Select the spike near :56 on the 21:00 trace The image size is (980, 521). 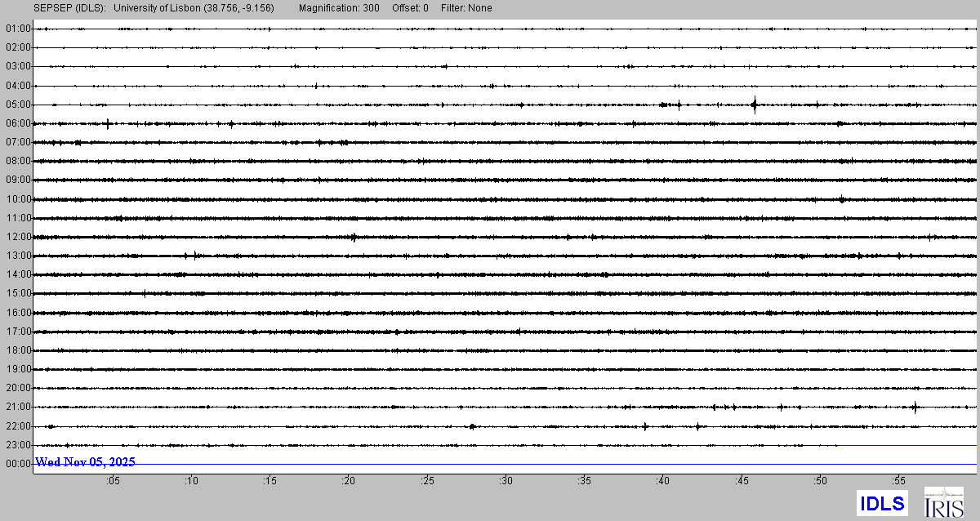(915, 407)
